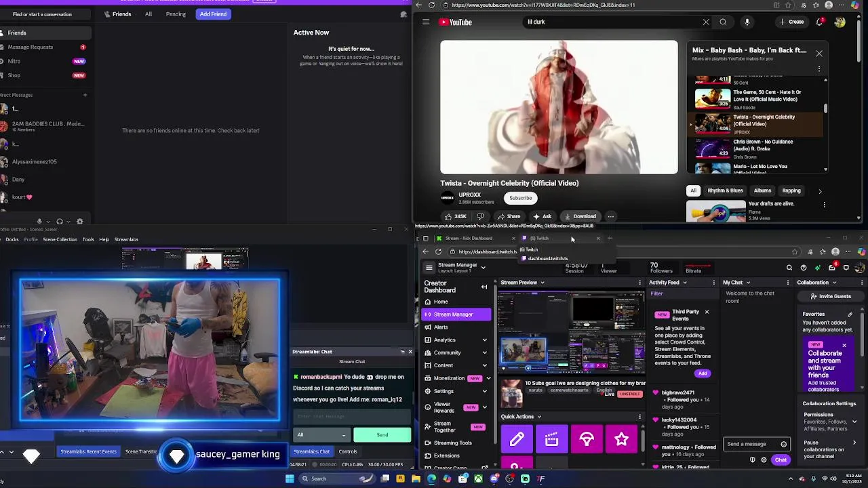868x488 pixels.
Task: Open the OBS Scene Collection menu
Action: tap(60, 239)
